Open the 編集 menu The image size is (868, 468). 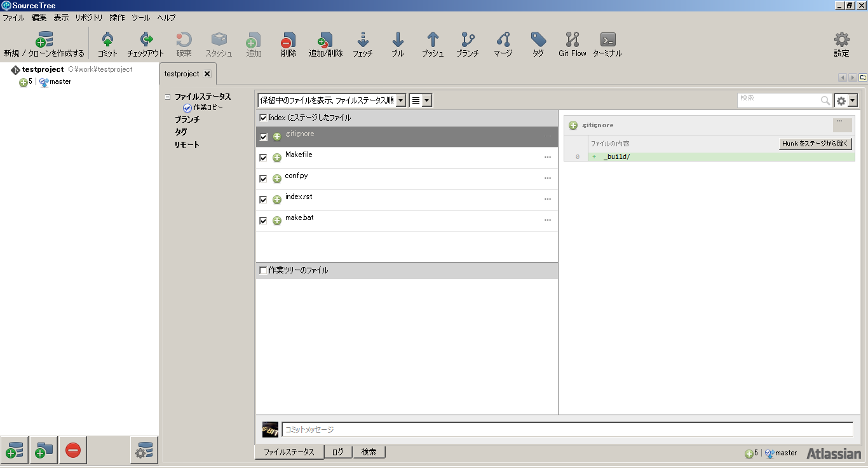(39, 18)
